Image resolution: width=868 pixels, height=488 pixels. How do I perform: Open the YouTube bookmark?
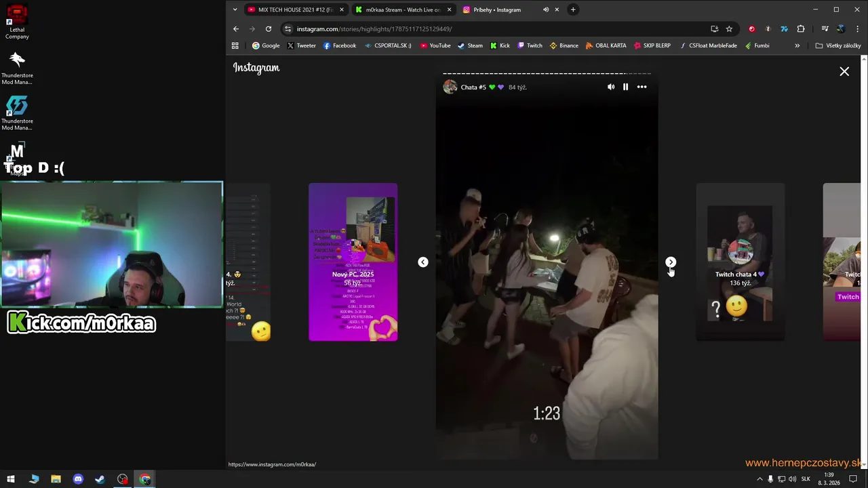[x=435, y=45]
